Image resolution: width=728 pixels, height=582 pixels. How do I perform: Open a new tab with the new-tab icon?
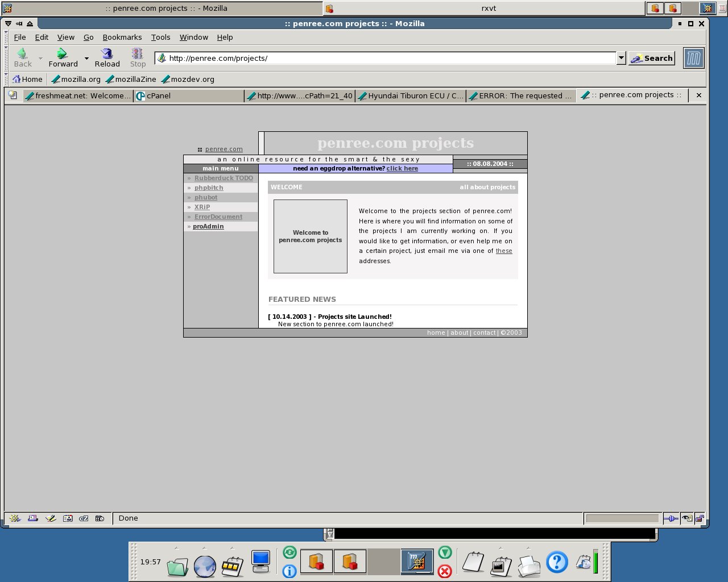tap(13, 95)
